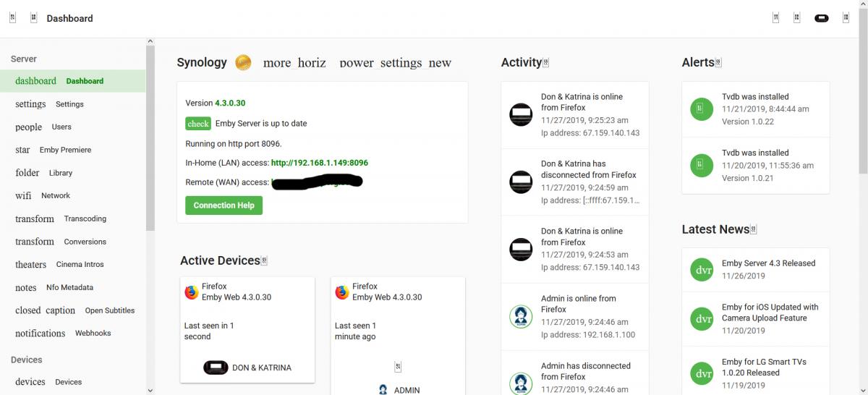Viewport: 868px width, 395px height.
Task: Click the 'power settings new' shutdown icon
Action: (395, 63)
